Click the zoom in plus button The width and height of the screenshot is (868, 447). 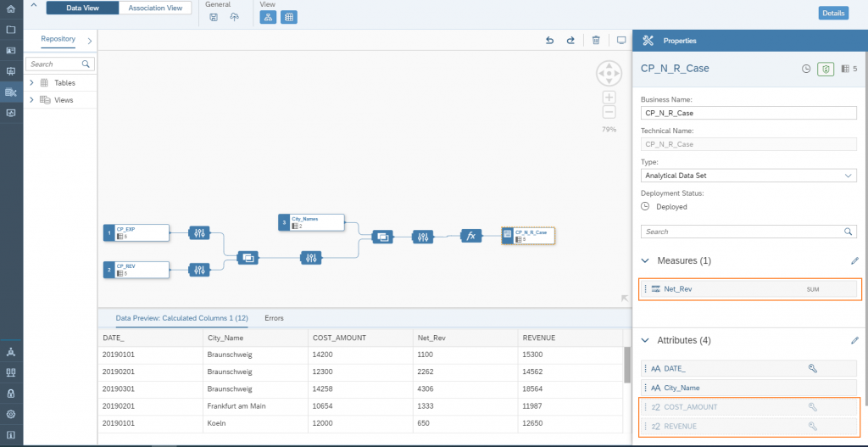609,98
